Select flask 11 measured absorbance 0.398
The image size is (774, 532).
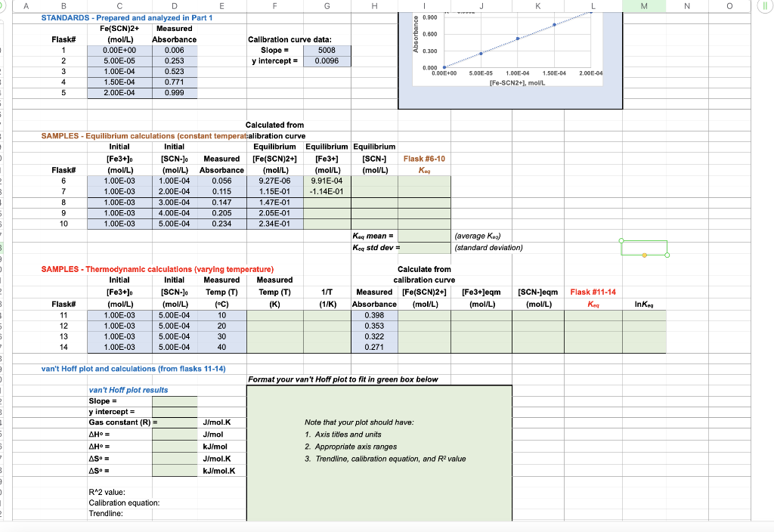pos(374,315)
